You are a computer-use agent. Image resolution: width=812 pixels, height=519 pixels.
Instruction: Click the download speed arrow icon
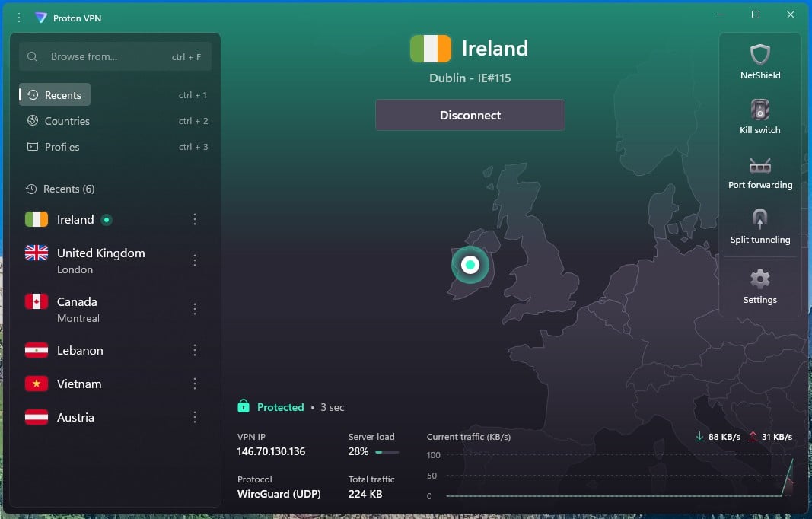click(x=699, y=437)
